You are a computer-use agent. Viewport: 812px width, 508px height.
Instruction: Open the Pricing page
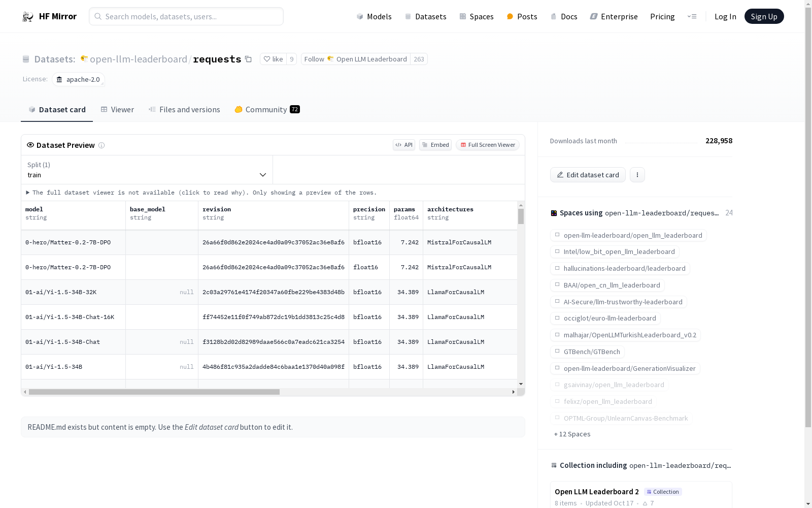click(x=662, y=17)
